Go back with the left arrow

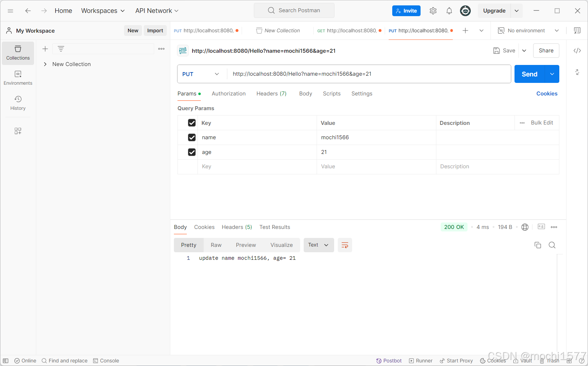[x=28, y=11]
